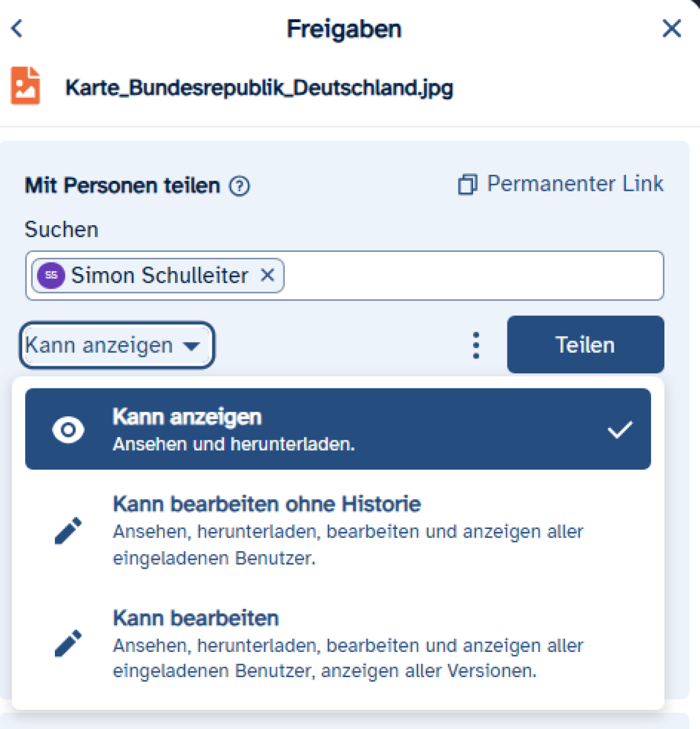Copy the Permanenter Link
Viewport: 700px width, 729px height.
575,184
